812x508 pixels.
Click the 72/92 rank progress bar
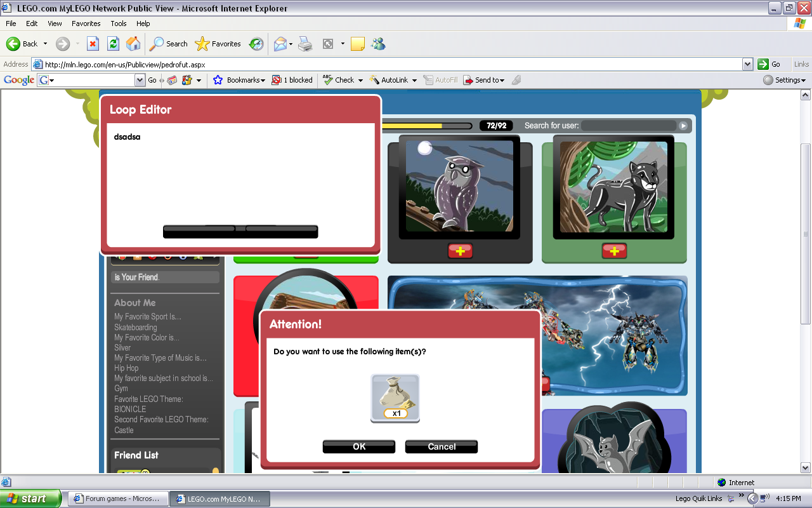point(428,126)
